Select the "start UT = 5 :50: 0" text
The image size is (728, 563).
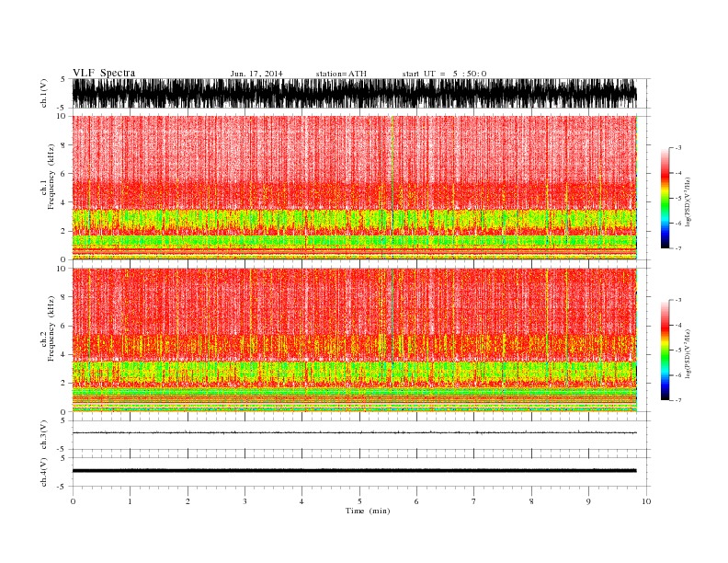(x=444, y=74)
